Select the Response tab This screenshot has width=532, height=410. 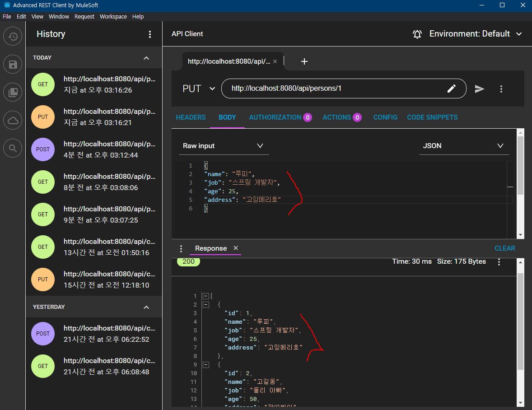211,248
